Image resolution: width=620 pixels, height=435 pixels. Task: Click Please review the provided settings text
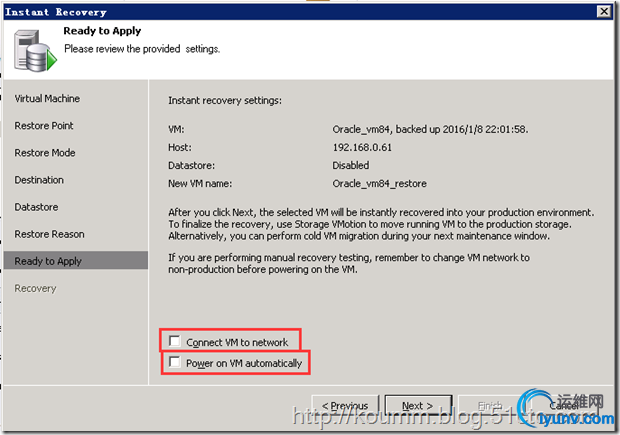pos(142,49)
